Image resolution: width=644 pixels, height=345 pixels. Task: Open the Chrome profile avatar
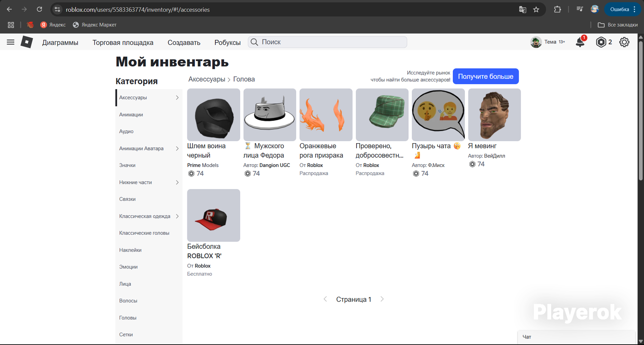tap(594, 9)
